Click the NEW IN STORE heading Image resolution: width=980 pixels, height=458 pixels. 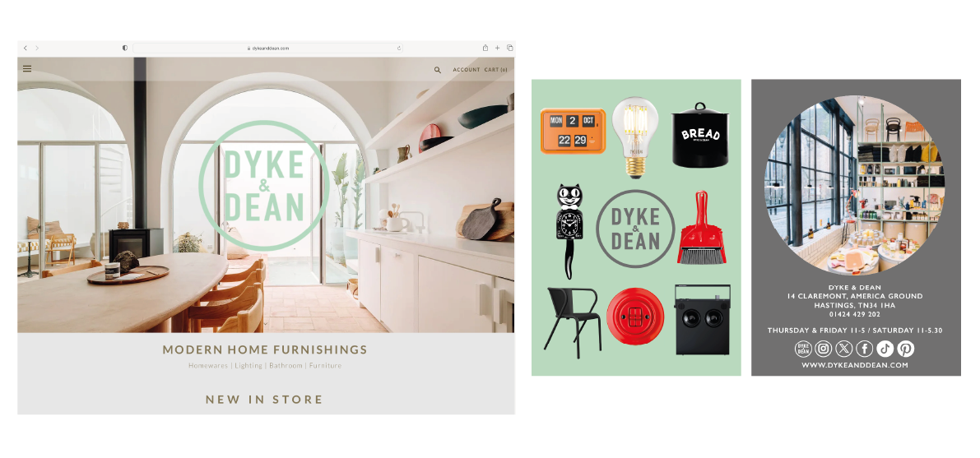coord(264,400)
